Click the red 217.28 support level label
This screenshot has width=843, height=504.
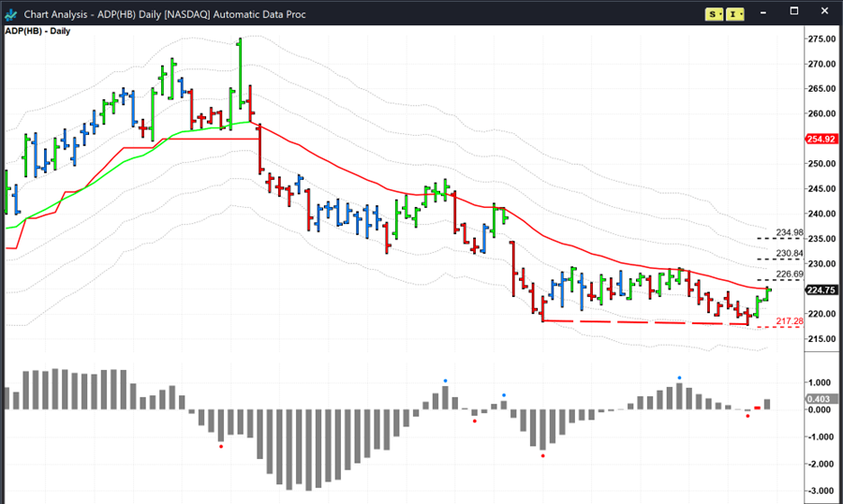click(x=790, y=321)
